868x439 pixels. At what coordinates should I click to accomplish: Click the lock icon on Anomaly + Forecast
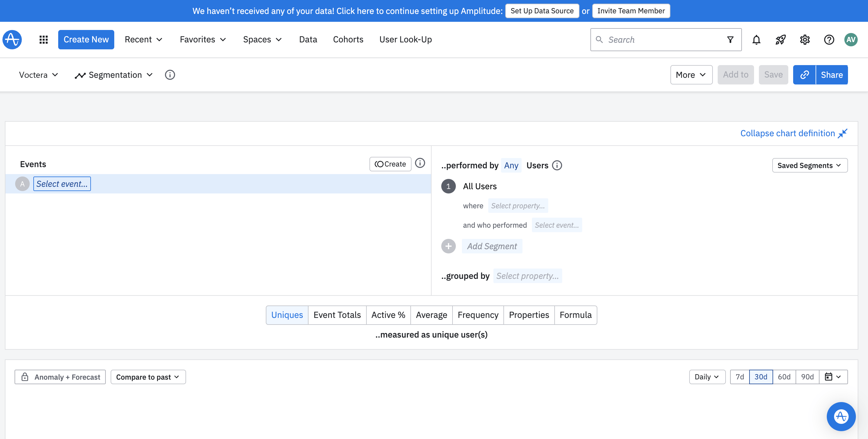[25, 377]
